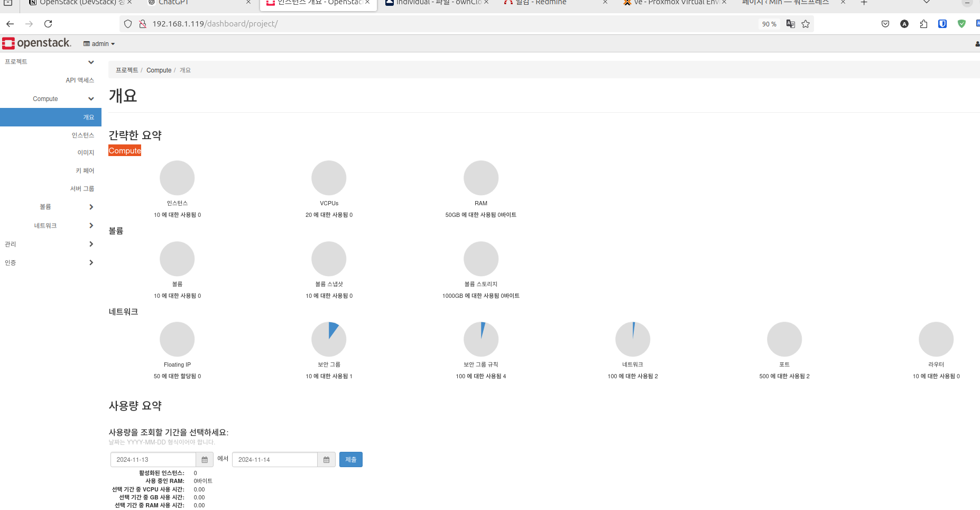Screen dimensions: 980x510
Task: Collapse the Compute sidebar section
Action: pyautogui.click(x=90, y=99)
